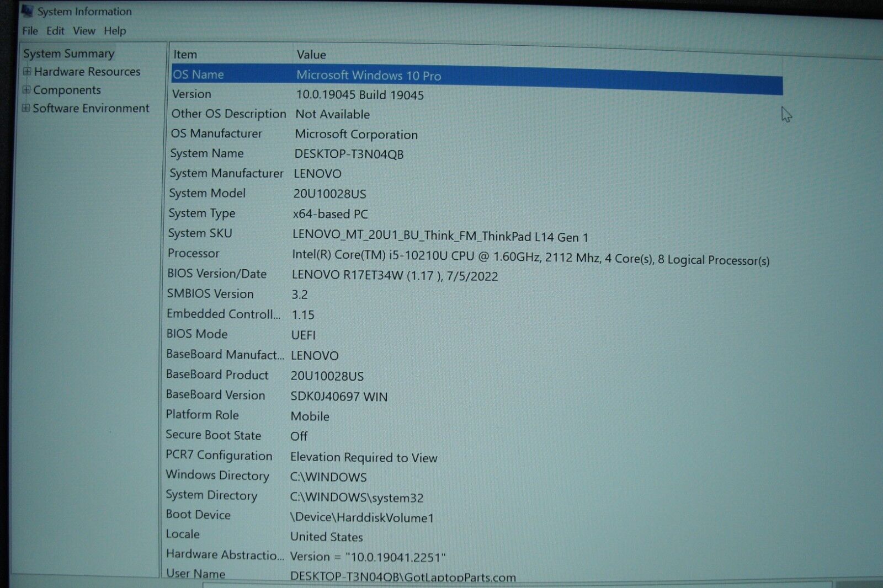The image size is (883, 588).
Task: Select the Boot Device row
Action: [199, 515]
